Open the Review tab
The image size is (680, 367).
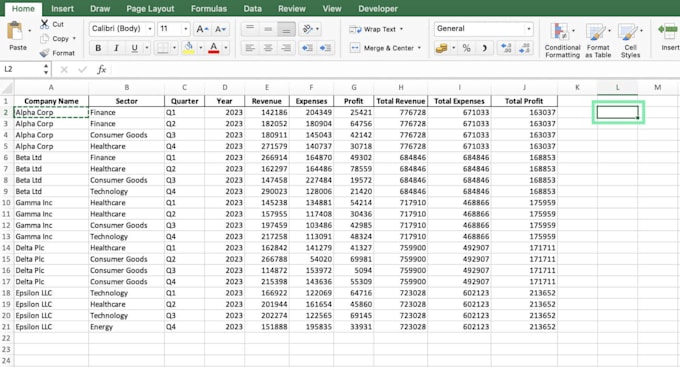(292, 9)
